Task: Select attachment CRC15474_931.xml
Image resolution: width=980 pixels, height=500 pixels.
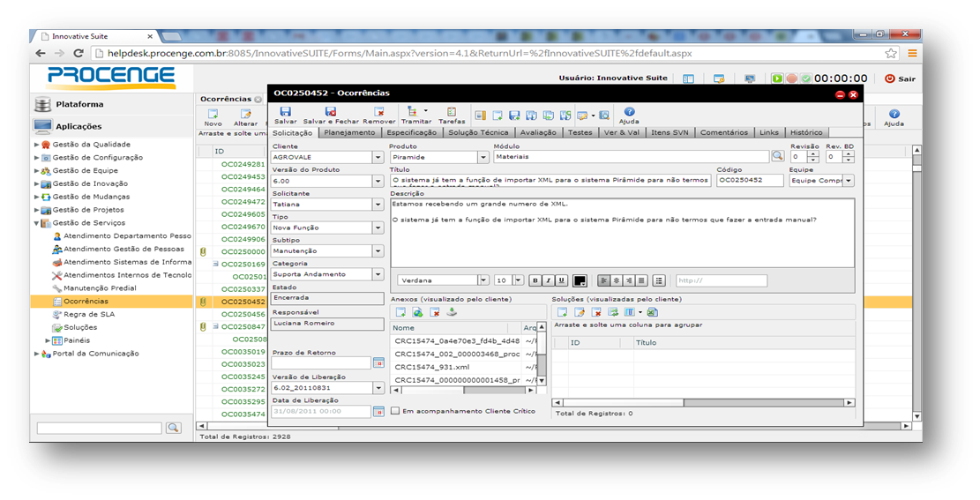Action: click(432, 367)
